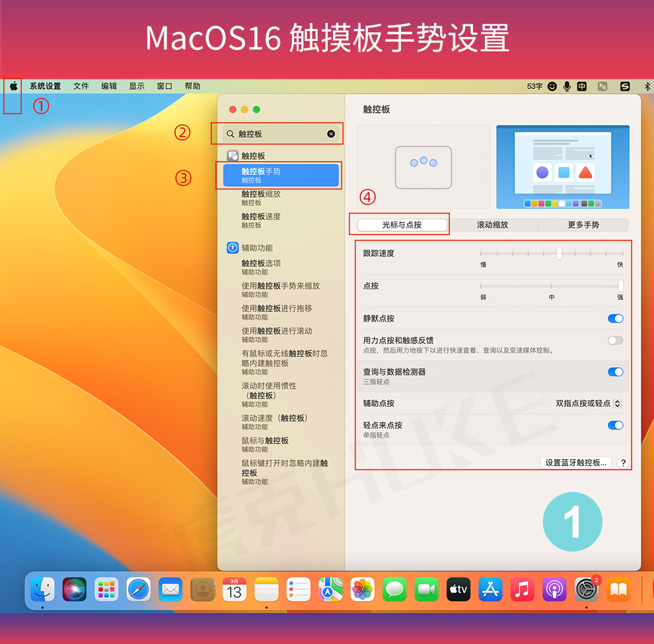
Task: Open 帮助 menu
Action: click(192, 87)
